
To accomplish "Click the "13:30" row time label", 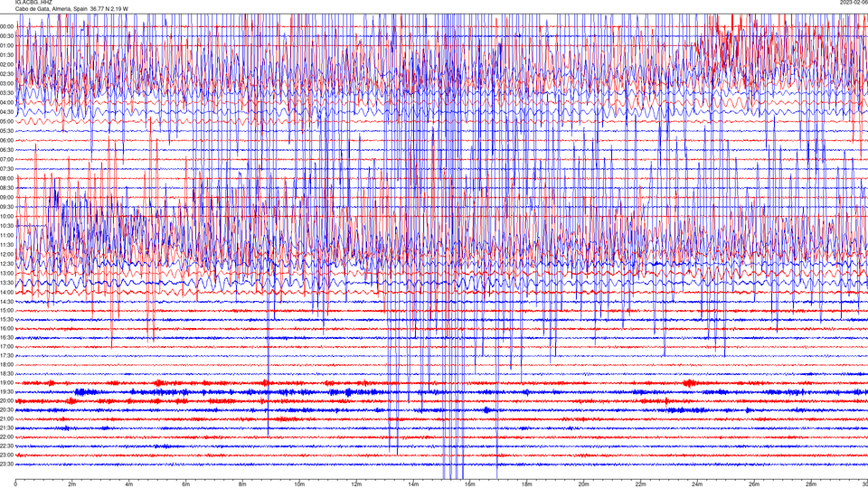I will pos(6,283).
